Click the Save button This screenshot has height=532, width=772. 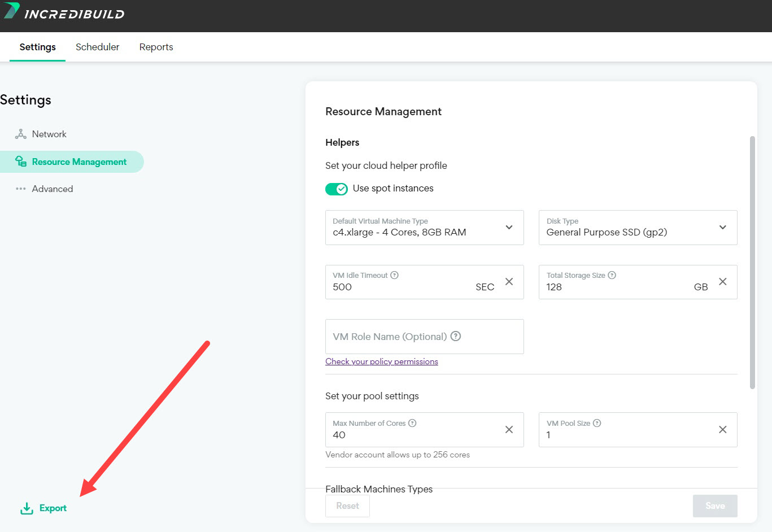715,506
